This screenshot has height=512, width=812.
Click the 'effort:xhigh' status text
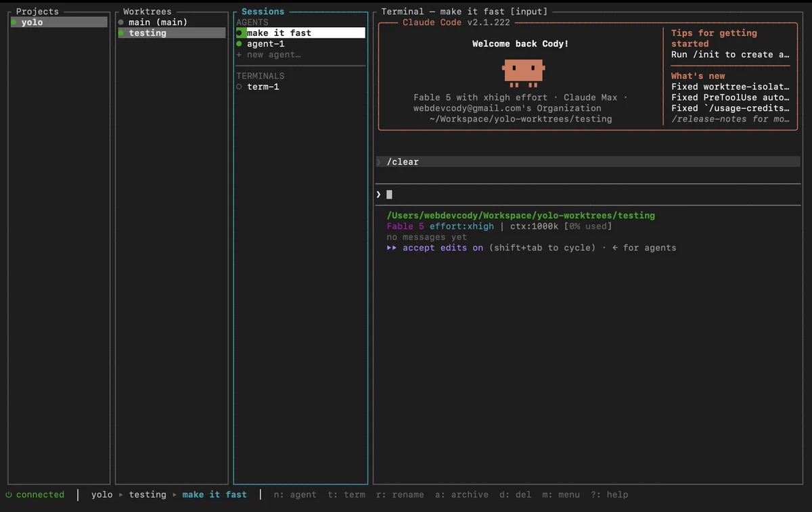461,227
